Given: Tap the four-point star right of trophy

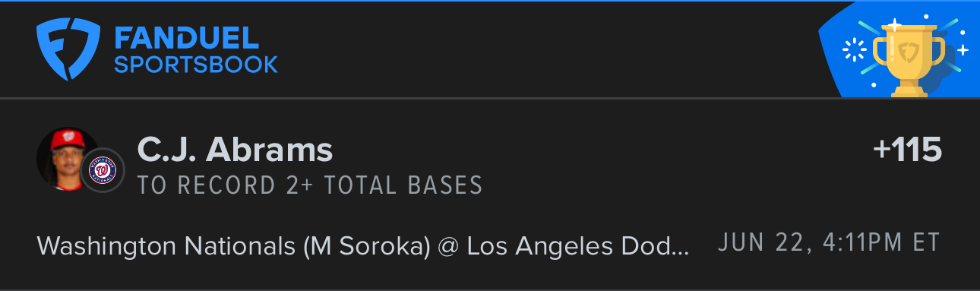Looking at the screenshot, I should pos(963,50).
